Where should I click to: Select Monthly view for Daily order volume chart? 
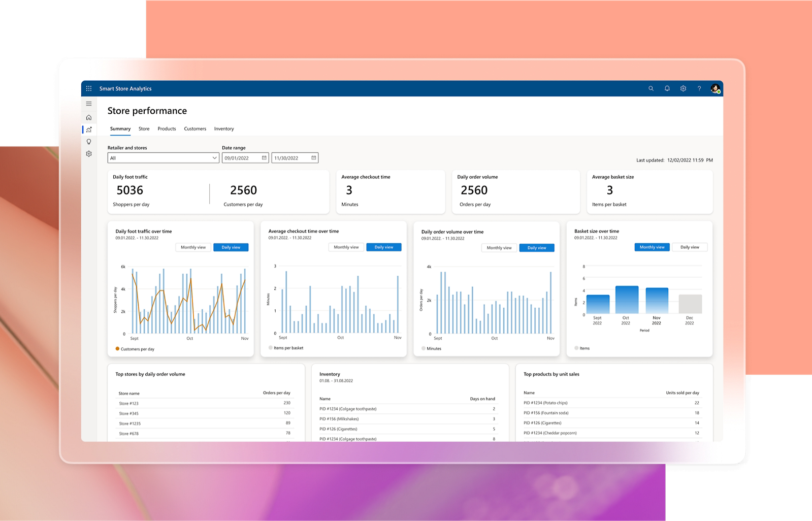[x=499, y=248]
